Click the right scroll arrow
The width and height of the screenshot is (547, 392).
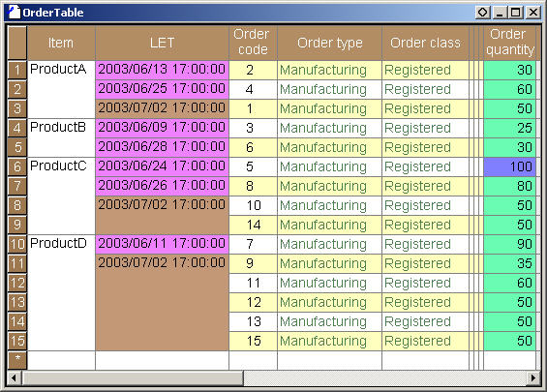click(x=533, y=378)
